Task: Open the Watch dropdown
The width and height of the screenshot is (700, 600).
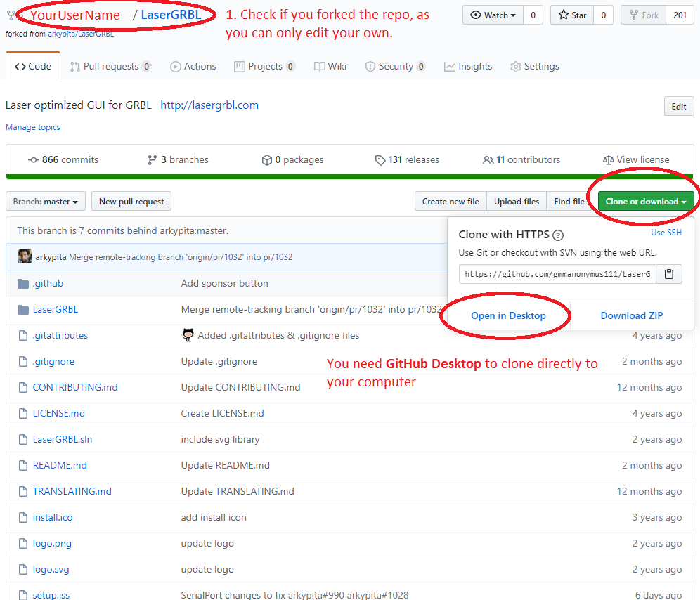Action: pos(493,15)
